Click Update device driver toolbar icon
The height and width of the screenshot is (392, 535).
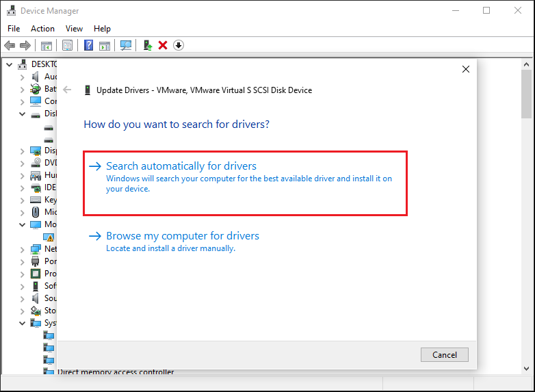click(147, 45)
